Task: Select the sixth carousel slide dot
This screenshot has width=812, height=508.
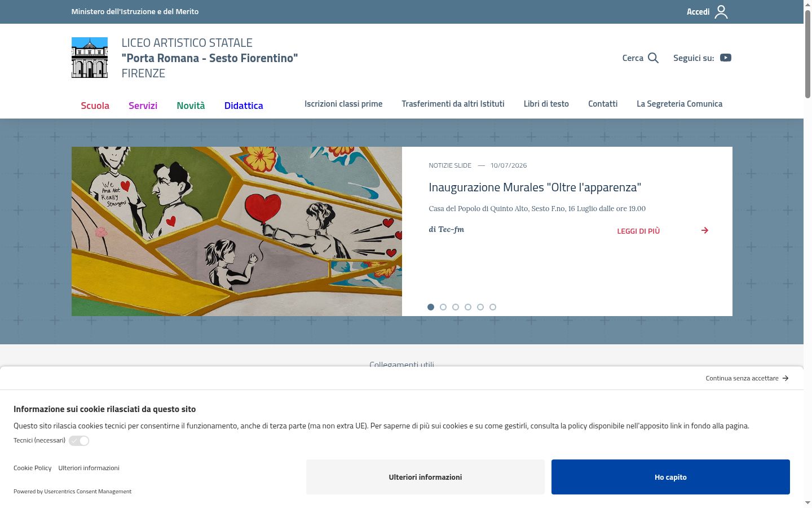Action: (493, 307)
